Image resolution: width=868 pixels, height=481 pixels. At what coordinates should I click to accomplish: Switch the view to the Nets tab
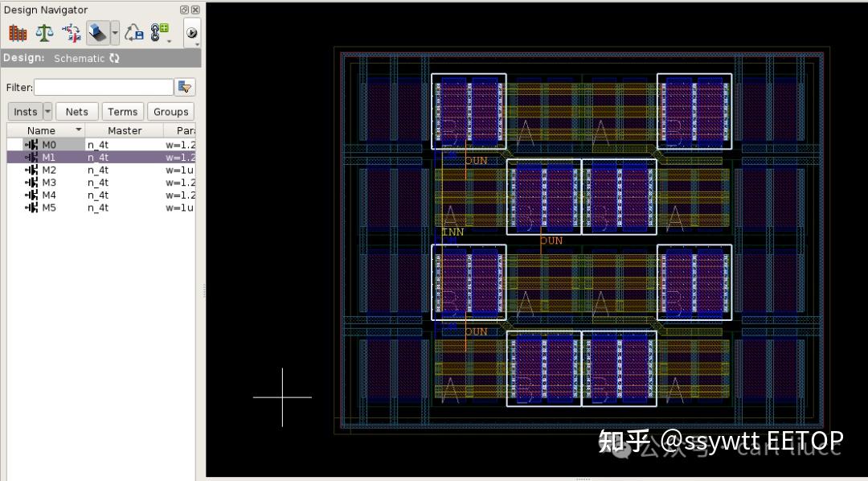[77, 111]
